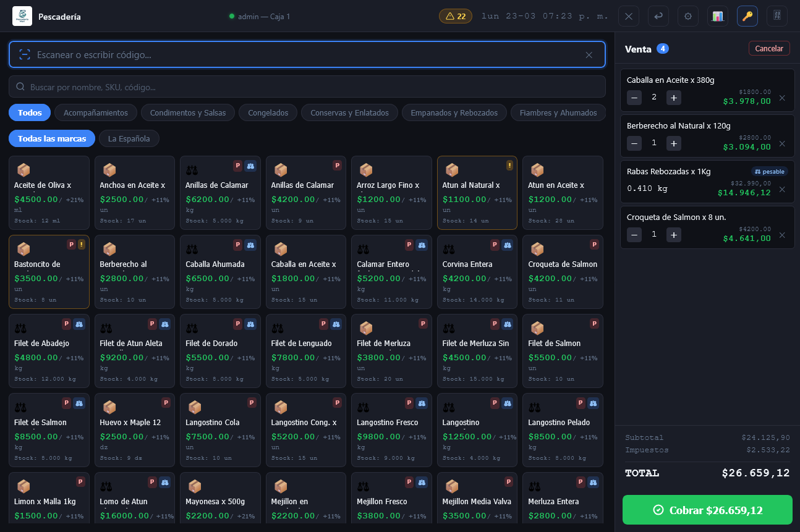Increase Caballa en Aceite quantity
Screen dimensions: 800x532
(x=674, y=98)
